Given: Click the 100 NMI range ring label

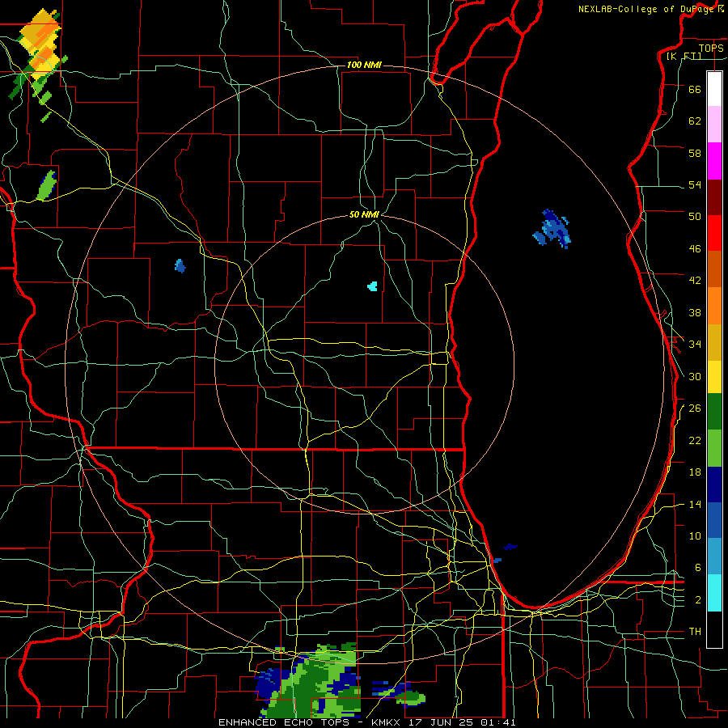Looking at the screenshot, I should (364, 65).
